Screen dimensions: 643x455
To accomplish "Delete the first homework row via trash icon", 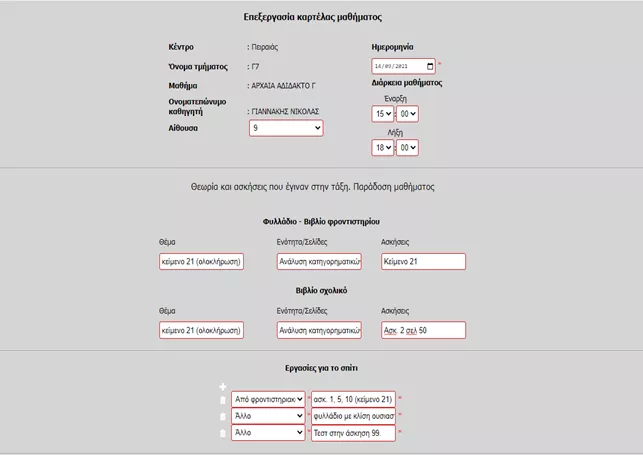I will [223, 400].
